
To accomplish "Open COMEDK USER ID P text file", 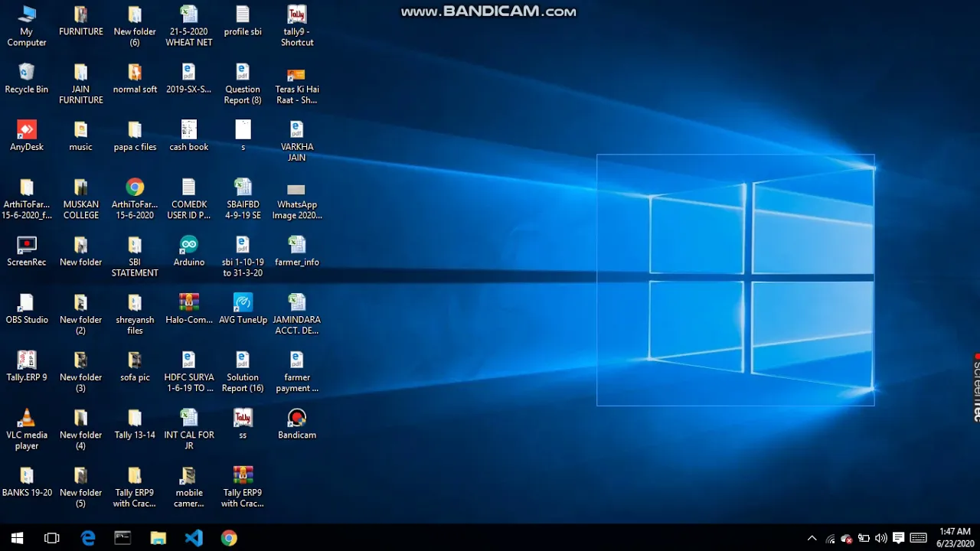I will pos(189,199).
